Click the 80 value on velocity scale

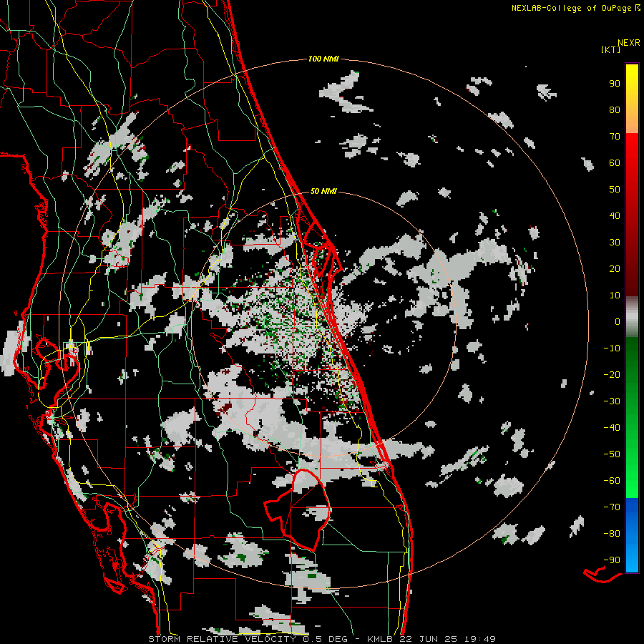point(615,110)
